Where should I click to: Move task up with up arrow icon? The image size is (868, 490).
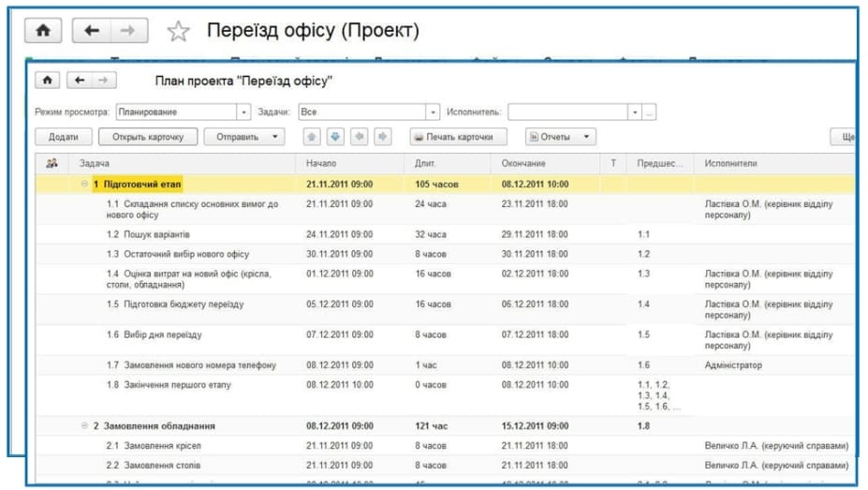point(314,137)
